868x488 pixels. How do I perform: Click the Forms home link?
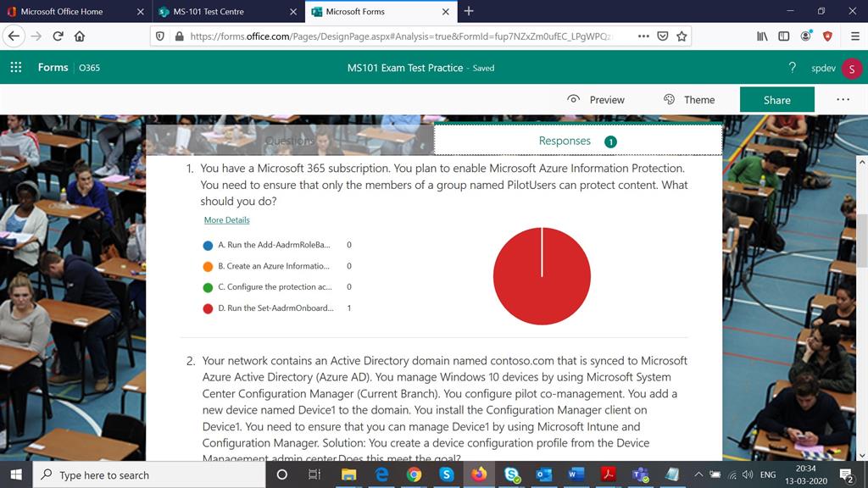coord(53,68)
